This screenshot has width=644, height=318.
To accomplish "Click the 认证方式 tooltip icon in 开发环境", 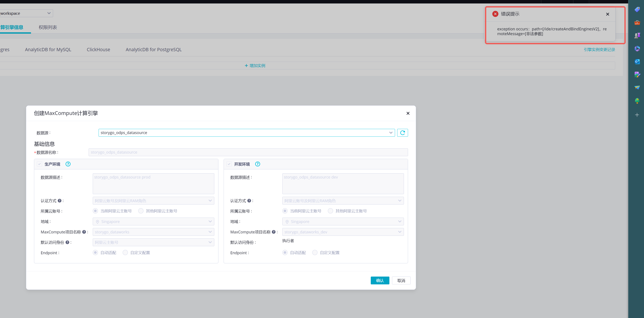I will coord(249,201).
